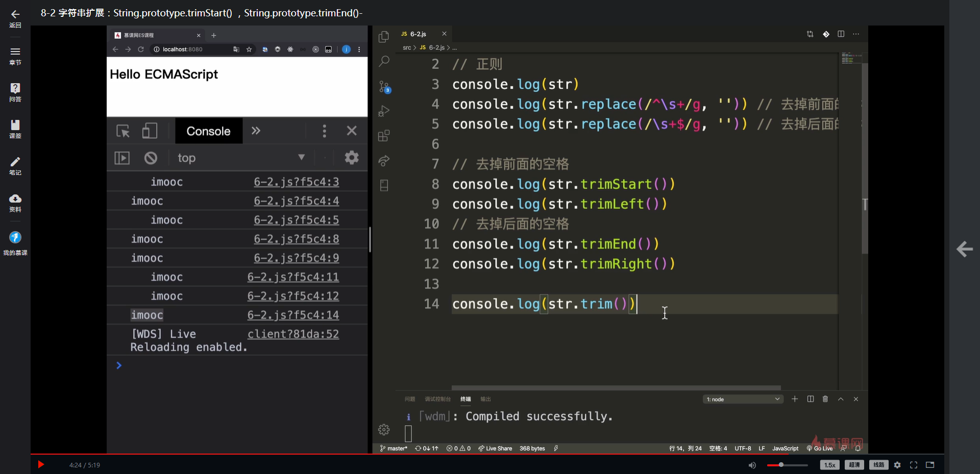
Task: Open the 超清 video quality selector
Action: [x=854, y=465]
